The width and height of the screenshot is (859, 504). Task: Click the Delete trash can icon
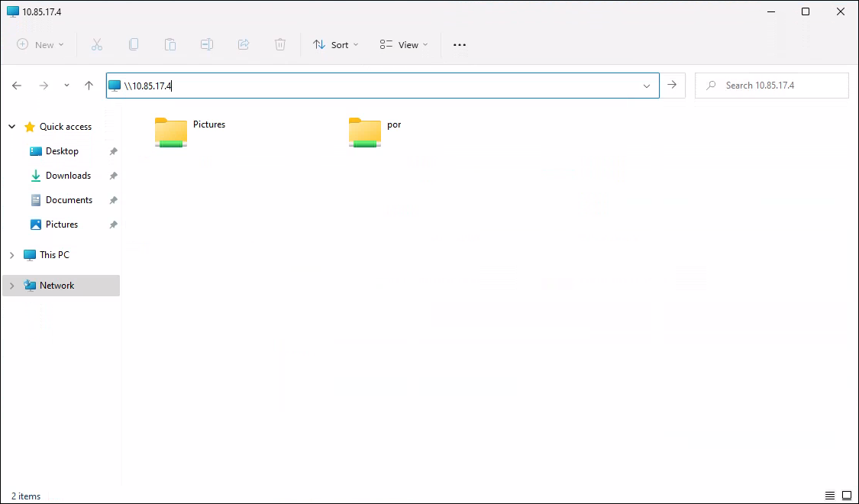click(x=280, y=45)
